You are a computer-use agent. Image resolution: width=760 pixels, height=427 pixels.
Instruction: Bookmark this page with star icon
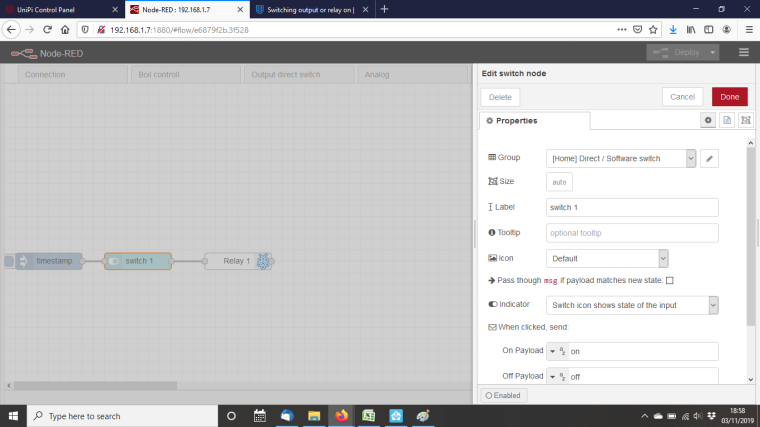click(653, 30)
